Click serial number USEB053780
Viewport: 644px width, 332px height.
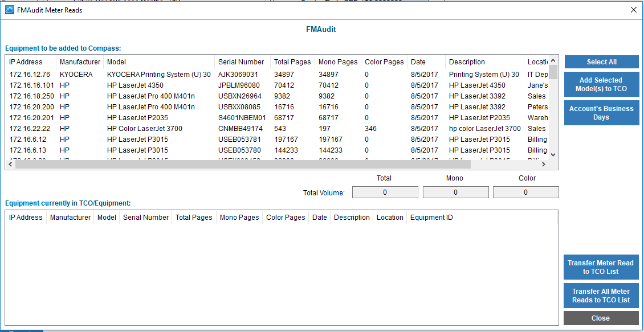[239, 150]
